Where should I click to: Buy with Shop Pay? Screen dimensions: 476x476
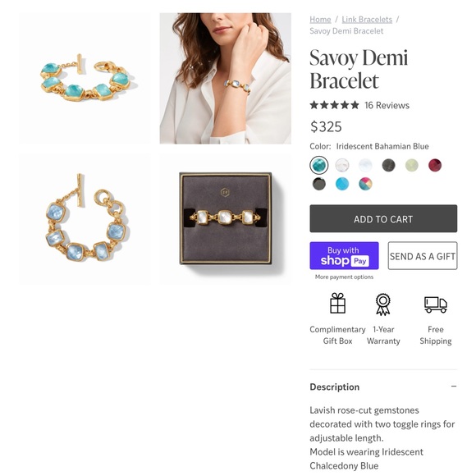click(344, 255)
